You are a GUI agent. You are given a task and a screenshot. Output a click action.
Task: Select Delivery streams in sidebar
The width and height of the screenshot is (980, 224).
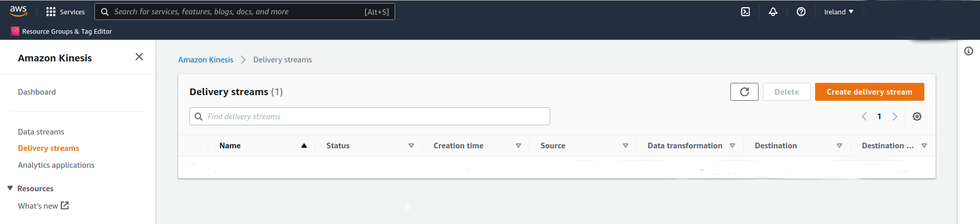coord(48,148)
